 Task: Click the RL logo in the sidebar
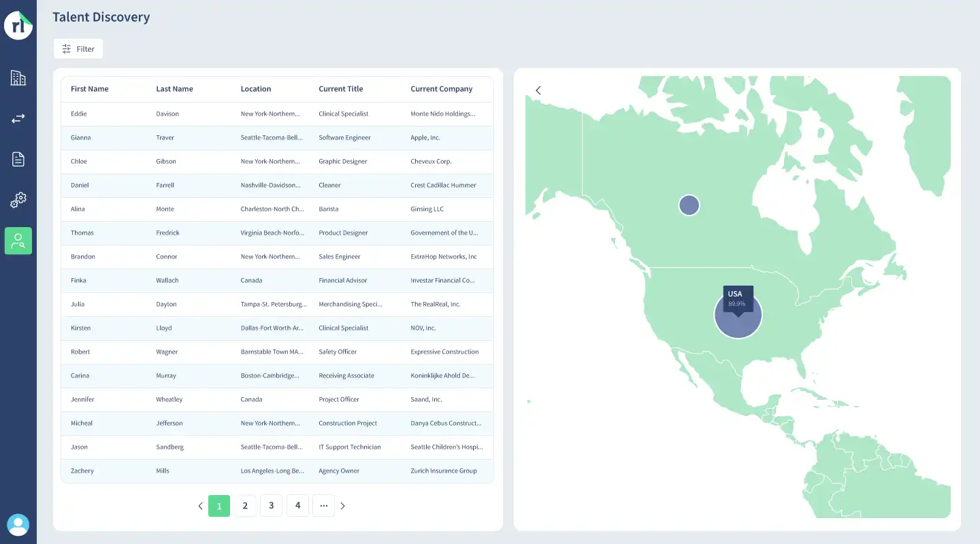(18, 26)
